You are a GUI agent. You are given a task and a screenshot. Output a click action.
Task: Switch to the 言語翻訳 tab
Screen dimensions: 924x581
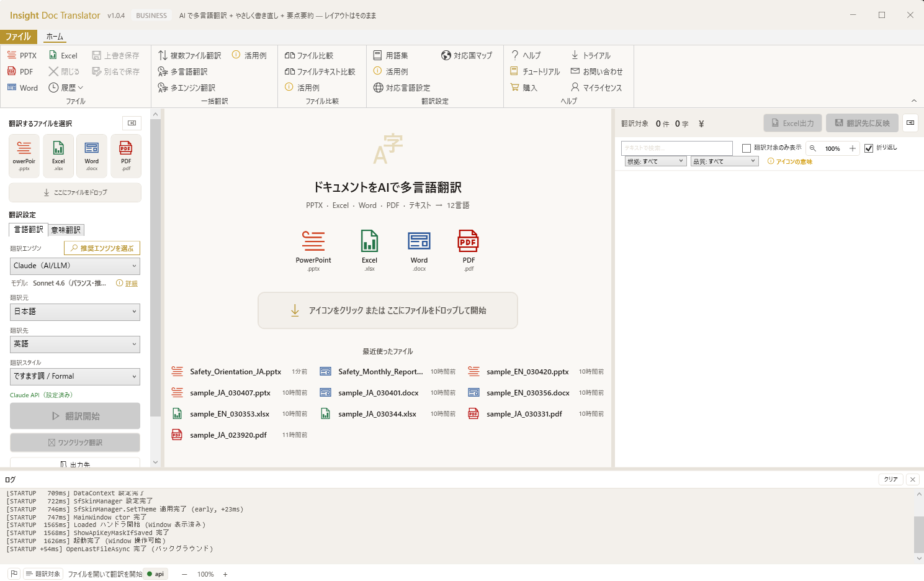pyautogui.click(x=29, y=230)
